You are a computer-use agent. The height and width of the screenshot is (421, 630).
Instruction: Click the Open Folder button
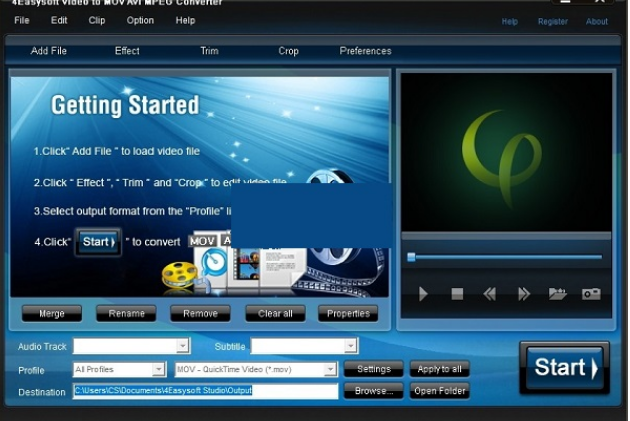coord(440,391)
